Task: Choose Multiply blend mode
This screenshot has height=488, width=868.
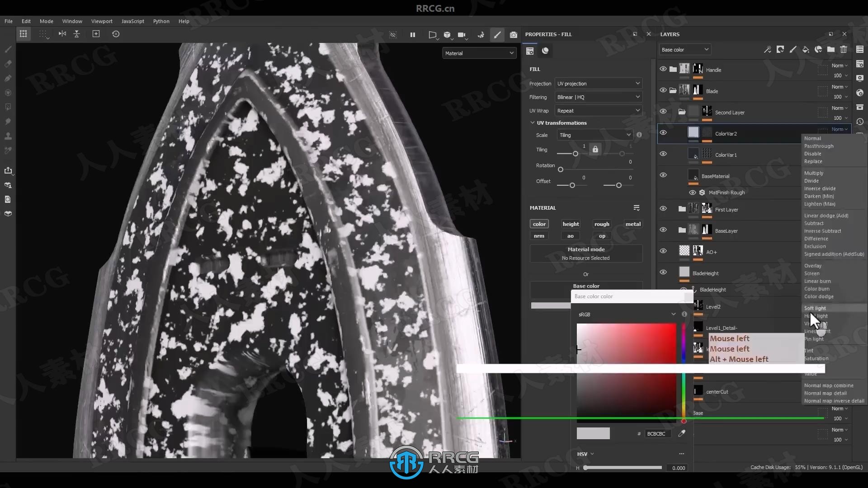Action: coord(813,173)
